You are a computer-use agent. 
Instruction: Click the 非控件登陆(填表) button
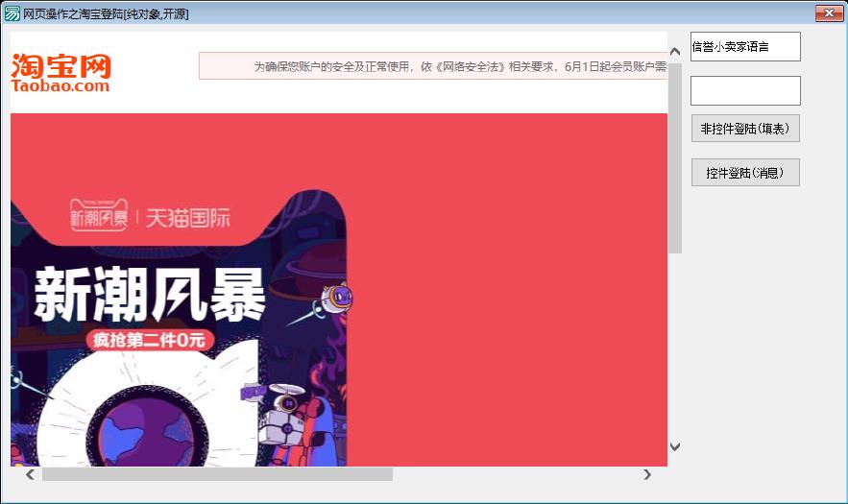tap(745, 129)
